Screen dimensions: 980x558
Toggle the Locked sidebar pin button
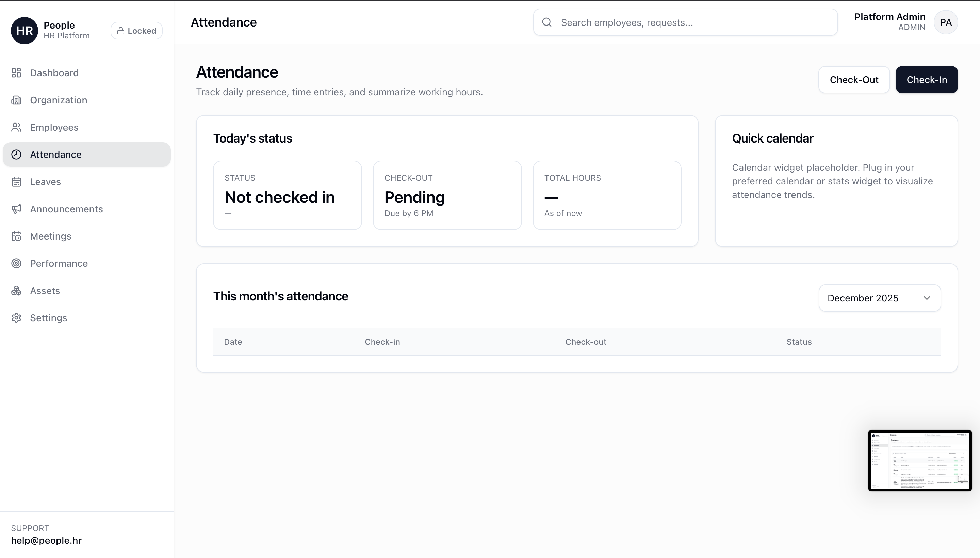(x=136, y=31)
